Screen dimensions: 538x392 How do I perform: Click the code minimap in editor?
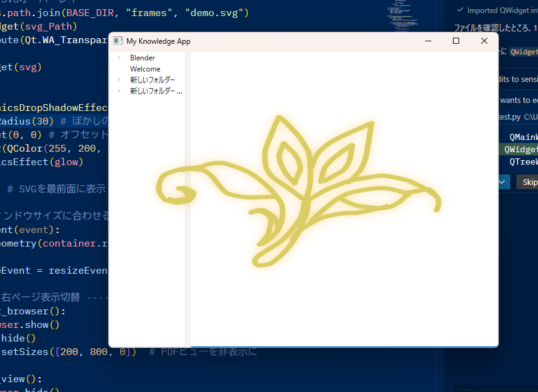(402, 17)
